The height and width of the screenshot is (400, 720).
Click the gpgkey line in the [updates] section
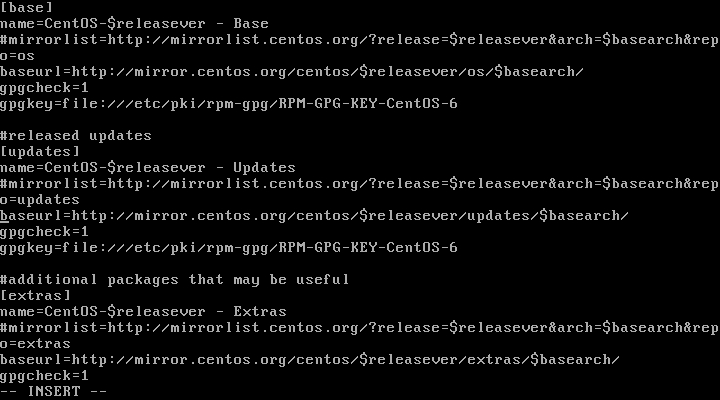tap(228, 247)
